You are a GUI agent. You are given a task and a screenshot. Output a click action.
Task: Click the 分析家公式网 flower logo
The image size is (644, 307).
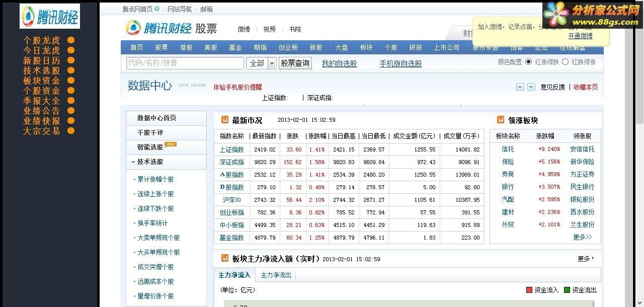click(556, 14)
